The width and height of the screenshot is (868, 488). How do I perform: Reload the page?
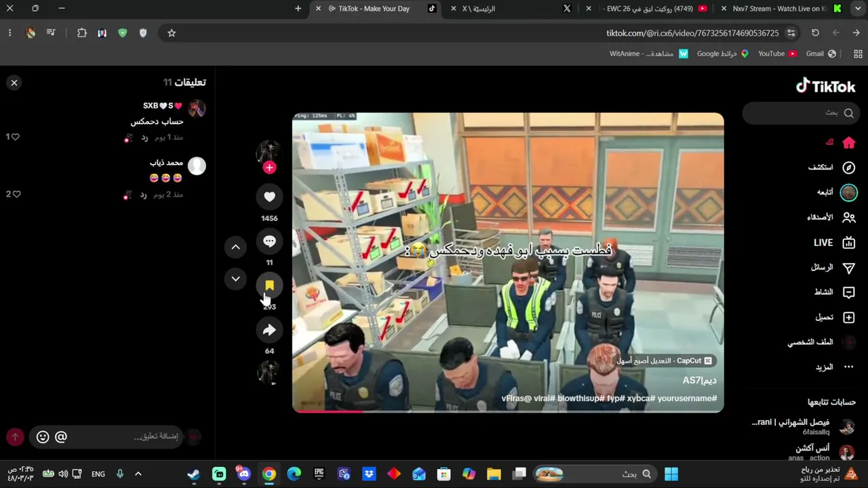815,33
